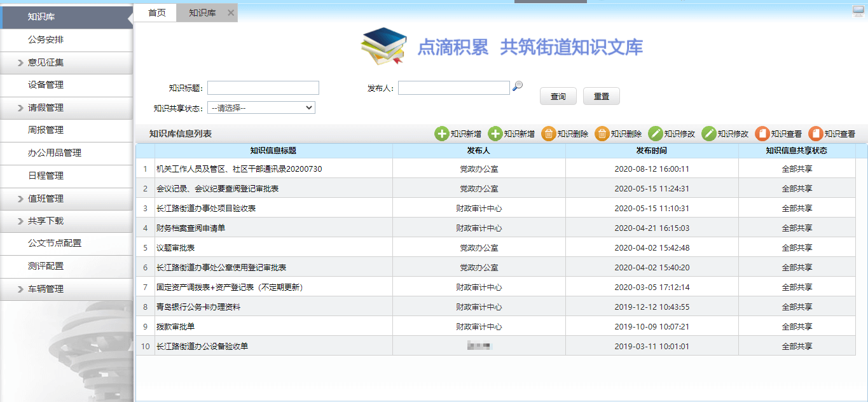Open the 知识共享状态 dropdown
The height and width of the screenshot is (402, 868).
click(x=261, y=107)
